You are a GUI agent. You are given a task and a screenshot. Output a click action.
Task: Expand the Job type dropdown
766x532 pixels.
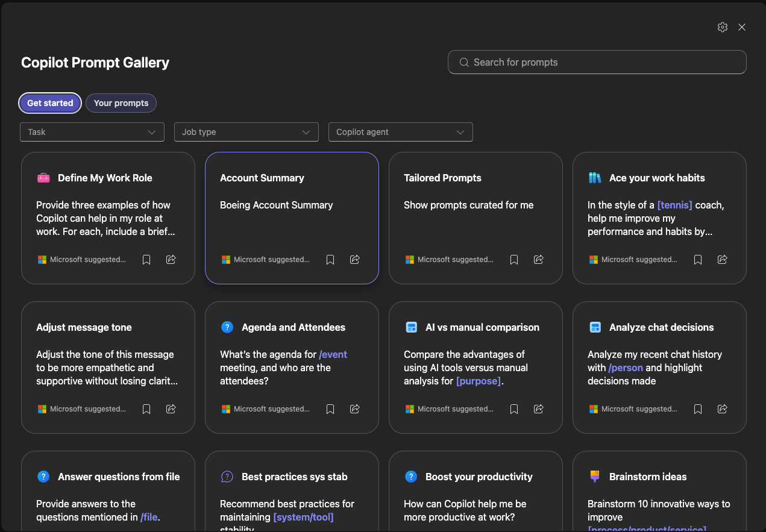point(246,132)
